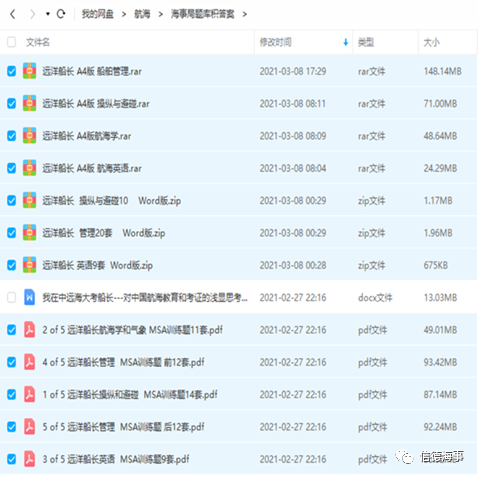Uncheck the A4版航海学.rar checkbox
This screenshot has width=478, height=477.
[x=11, y=136]
